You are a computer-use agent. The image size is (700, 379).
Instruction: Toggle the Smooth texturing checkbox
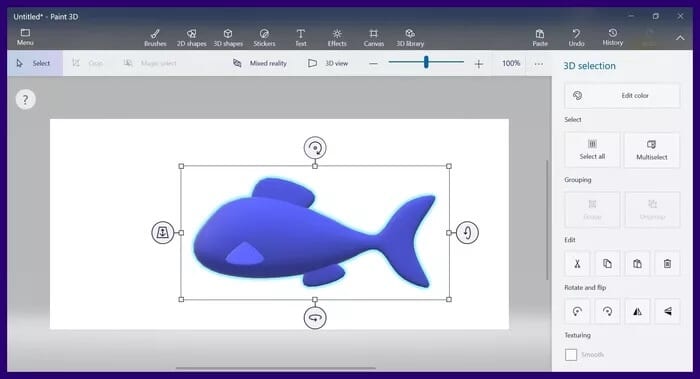coord(571,355)
